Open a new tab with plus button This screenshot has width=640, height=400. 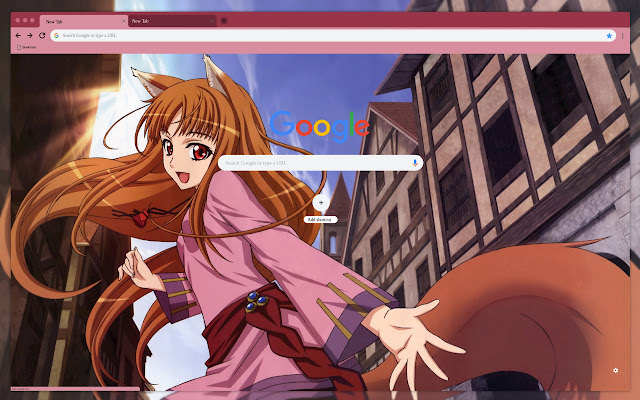coord(224,20)
